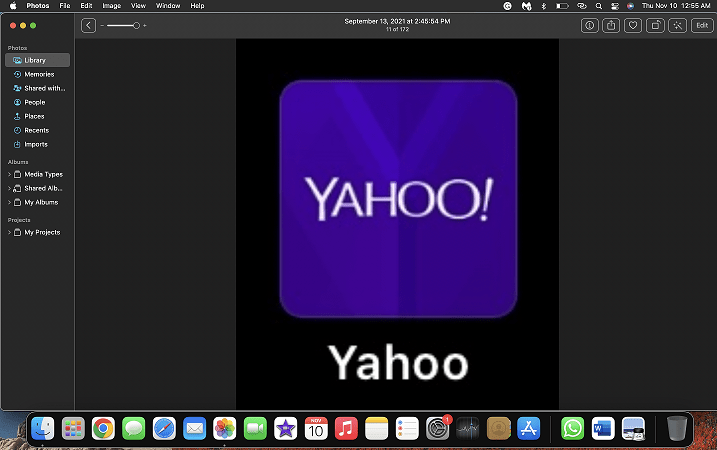Image resolution: width=717 pixels, height=450 pixels.
Task: Click the Info button in toolbar
Action: (589, 26)
